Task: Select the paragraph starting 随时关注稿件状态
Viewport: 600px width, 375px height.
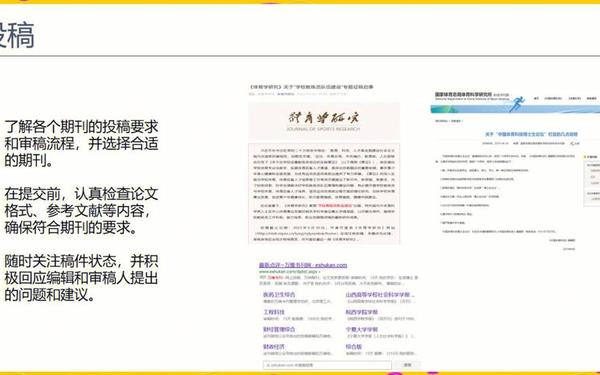Action: [81, 278]
